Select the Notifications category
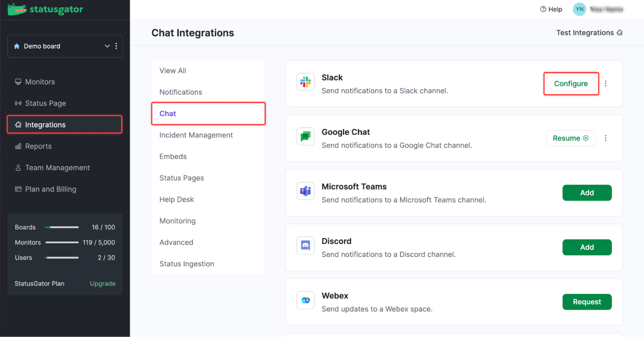 (180, 92)
